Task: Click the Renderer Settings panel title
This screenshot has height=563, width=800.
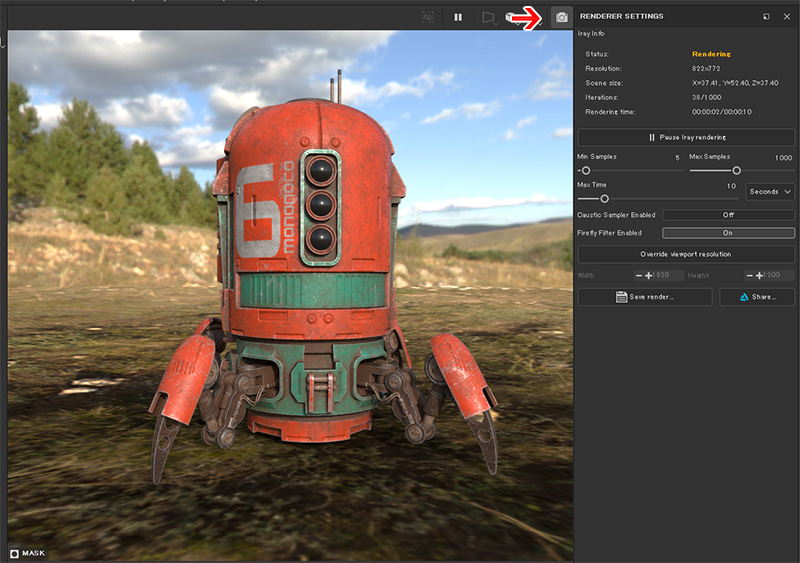Action: (x=622, y=17)
